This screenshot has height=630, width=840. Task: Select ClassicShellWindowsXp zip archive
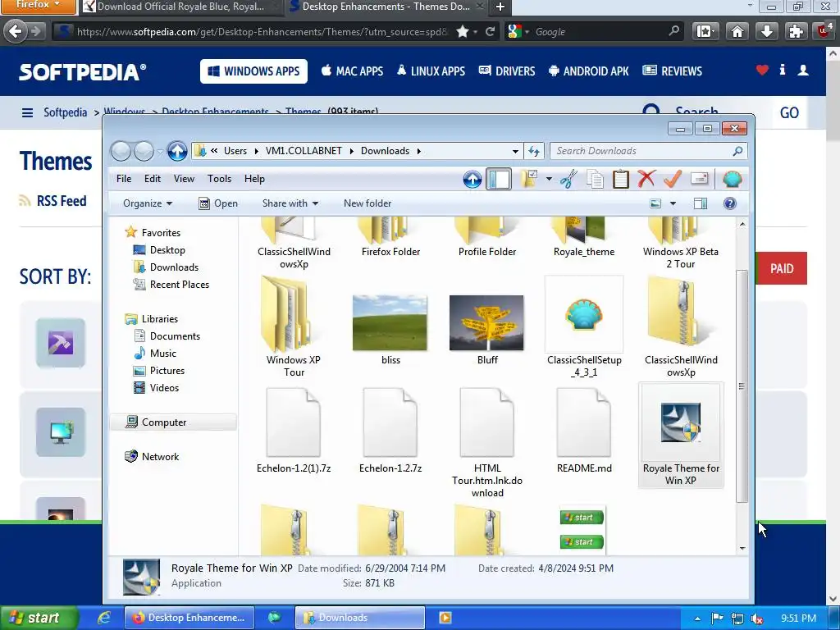[x=681, y=326]
